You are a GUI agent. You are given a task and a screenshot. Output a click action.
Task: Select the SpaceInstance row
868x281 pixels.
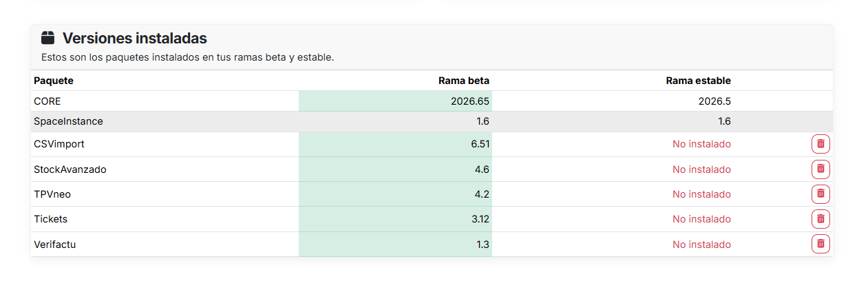point(432,121)
